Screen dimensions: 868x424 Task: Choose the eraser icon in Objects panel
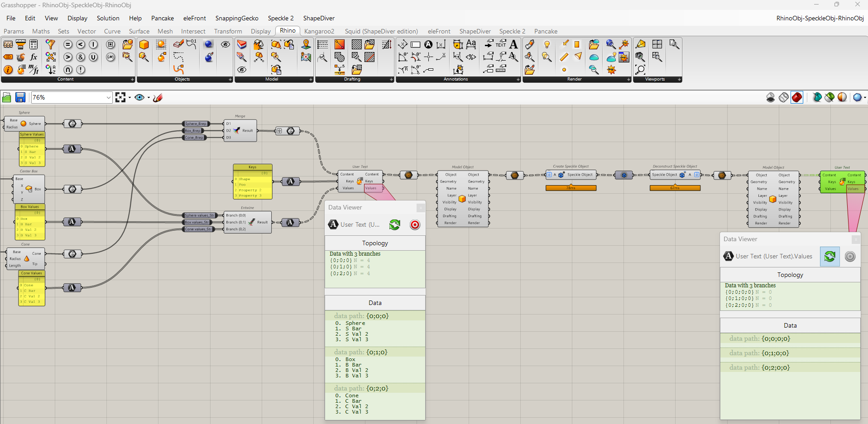click(x=178, y=44)
